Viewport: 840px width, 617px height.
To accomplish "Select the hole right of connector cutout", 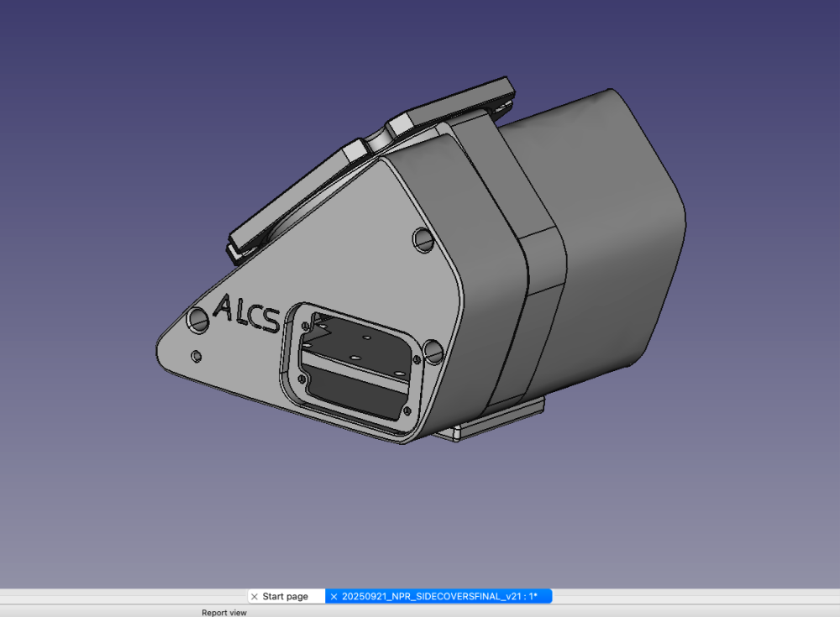I will pyautogui.click(x=433, y=351).
